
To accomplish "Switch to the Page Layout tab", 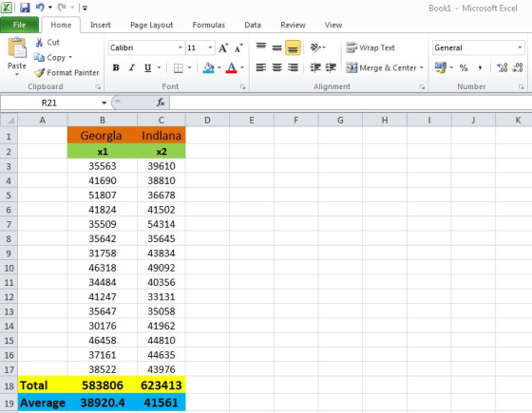I will [152, 25].
